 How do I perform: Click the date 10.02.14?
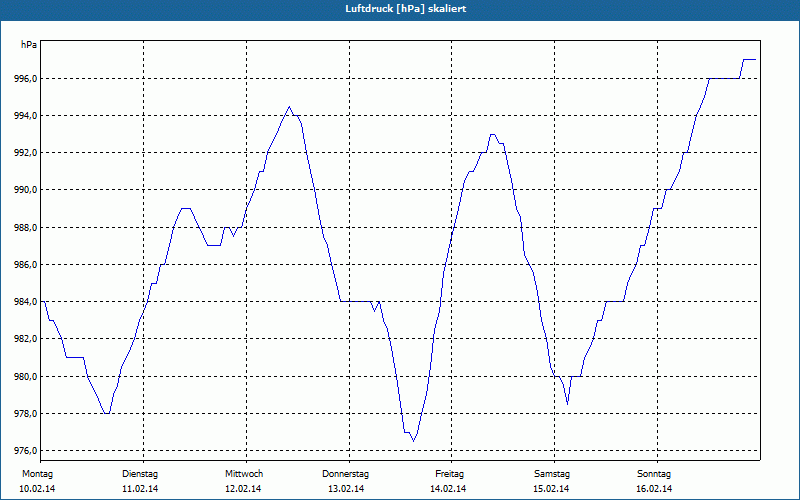point(37,489)
